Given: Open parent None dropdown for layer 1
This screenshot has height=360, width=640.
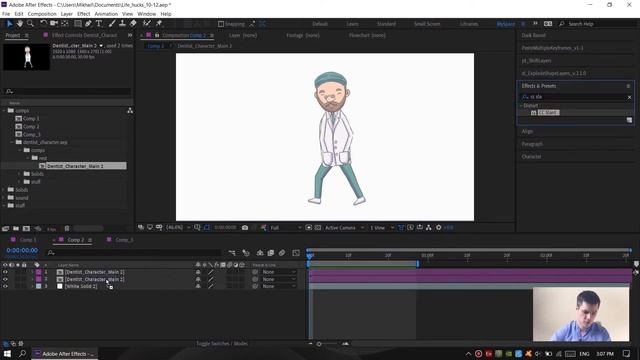Looking at the screenshot, I should pos(278,272).
